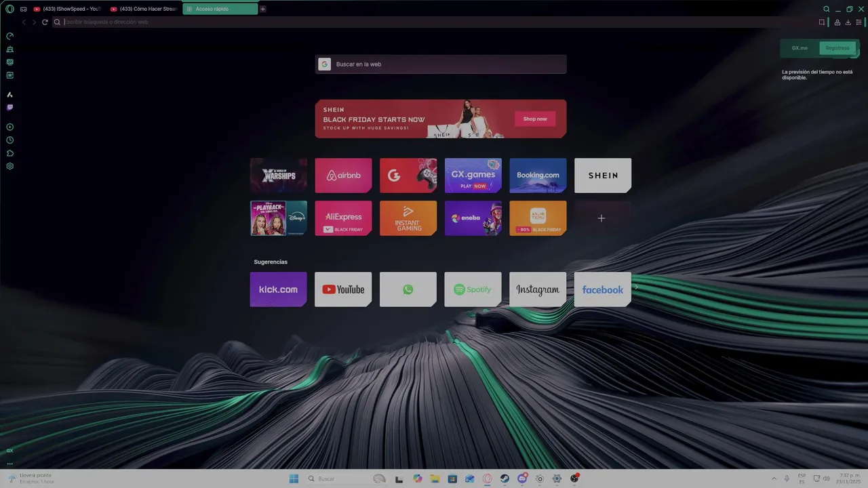The width and height of the screenshot is (868, 488).
Task: Switch to the IShowSpeed YouTube tab
Action: pos(66,9)
